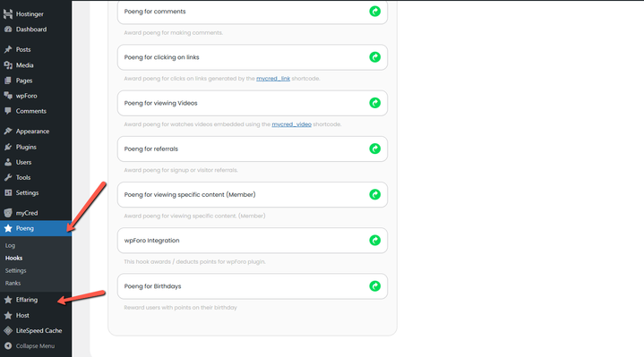The height and width of the screenshot is (357, 644).
Task: Click the LiteSpeed Cache diamond icon
Action: (x=8, y=331)
